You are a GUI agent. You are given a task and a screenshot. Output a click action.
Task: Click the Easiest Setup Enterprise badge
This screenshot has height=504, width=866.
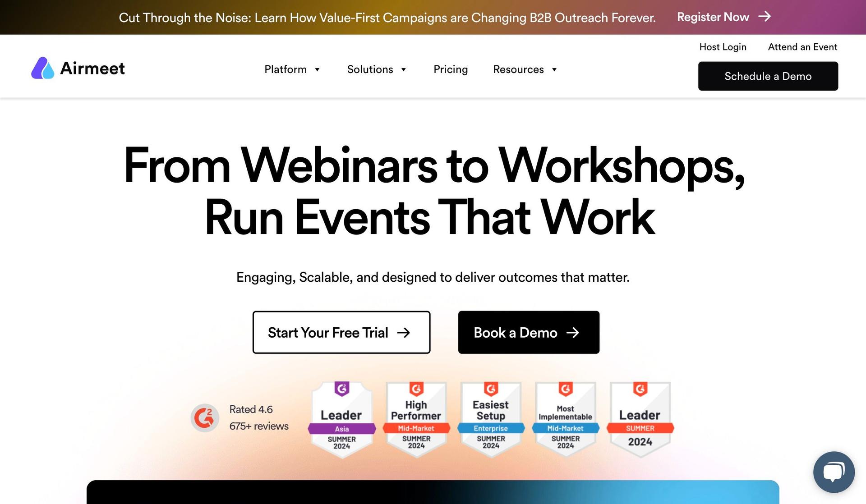(491, 420)
